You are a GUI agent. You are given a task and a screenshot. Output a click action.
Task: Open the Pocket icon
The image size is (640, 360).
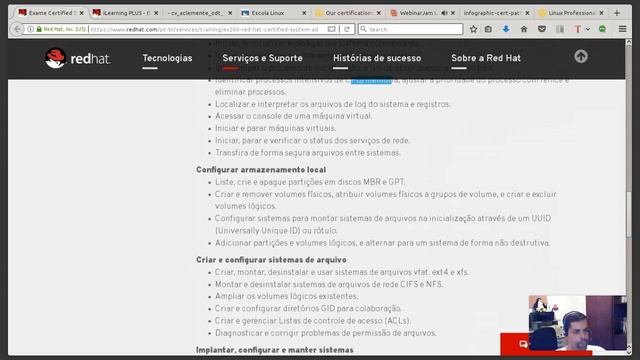tap(542, 29)
